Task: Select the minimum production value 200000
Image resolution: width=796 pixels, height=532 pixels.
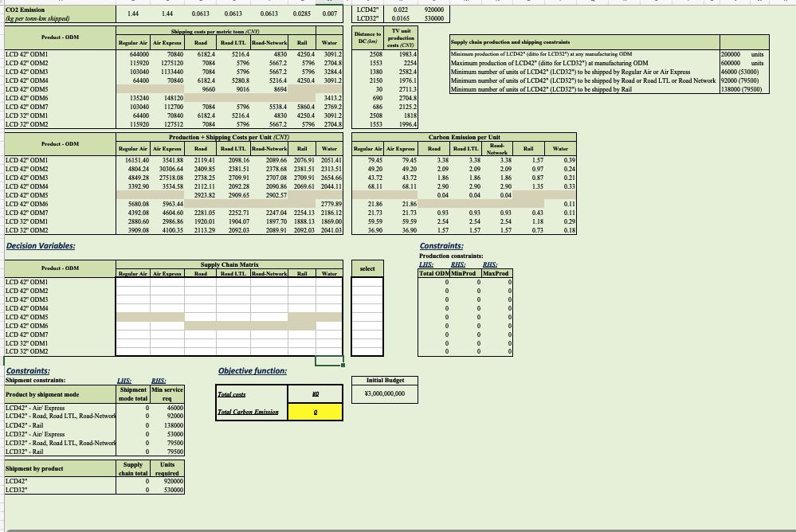Action: [731, 53]
